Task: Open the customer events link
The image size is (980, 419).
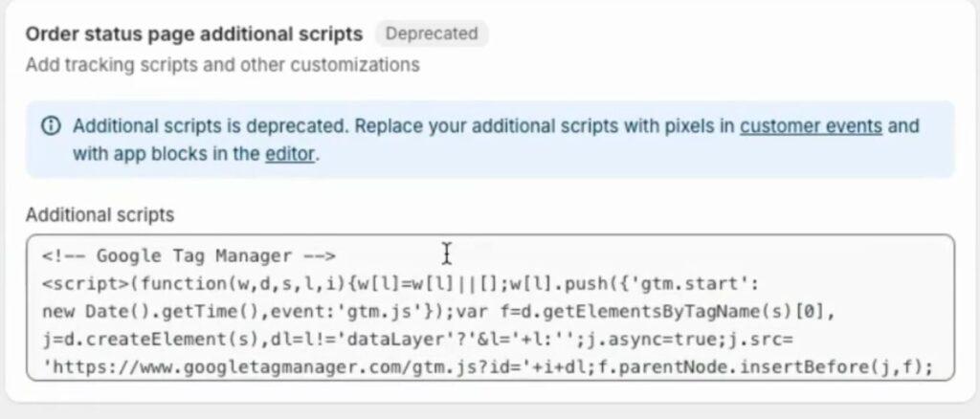Action: pos(811,126)
